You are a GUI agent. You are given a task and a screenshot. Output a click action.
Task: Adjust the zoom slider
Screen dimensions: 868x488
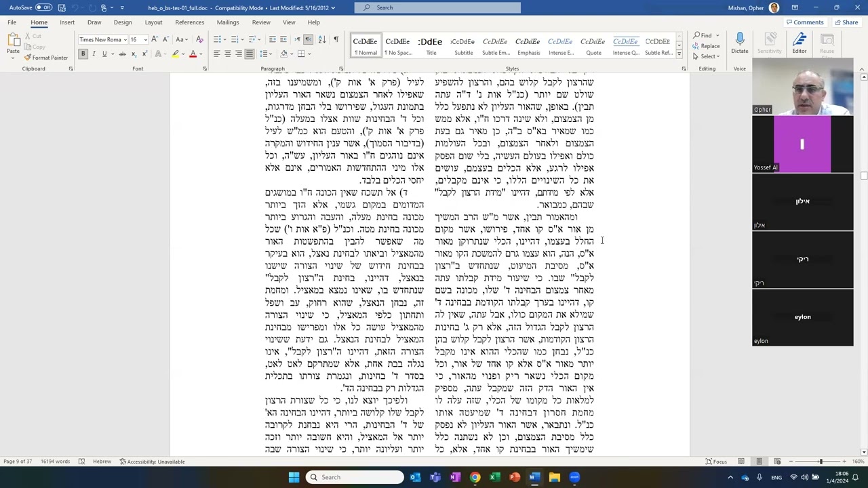(x=821, y=462)
